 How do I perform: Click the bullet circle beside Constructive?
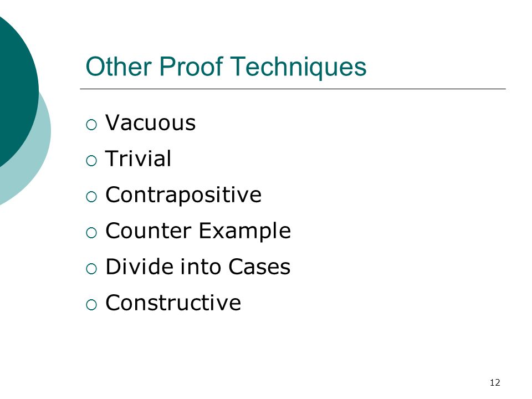91,305
